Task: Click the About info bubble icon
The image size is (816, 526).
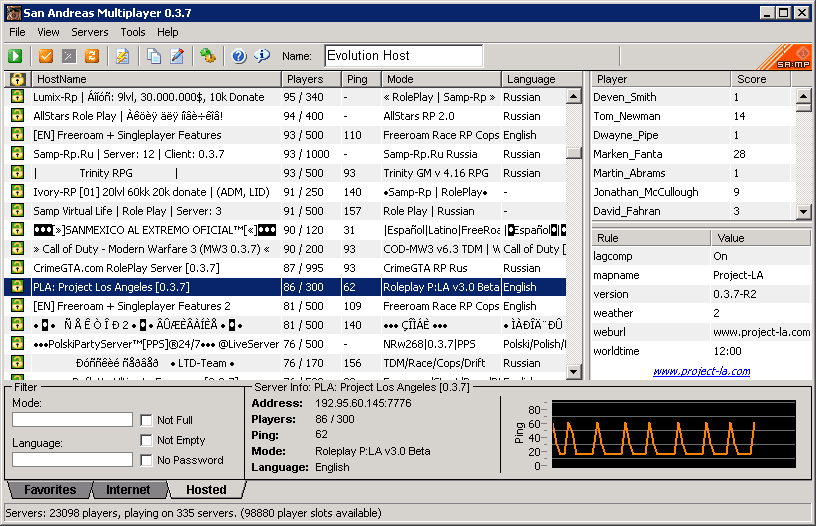Action: [262, 56]
